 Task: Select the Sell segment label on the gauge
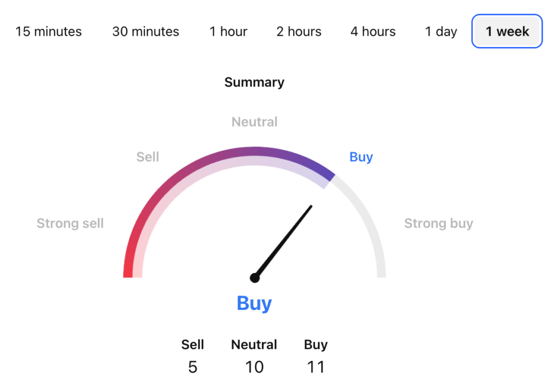[147, 157]
